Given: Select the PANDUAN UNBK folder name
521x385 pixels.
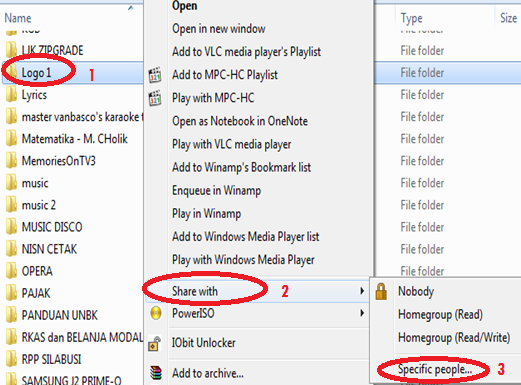Looking at the screenshot, I should click(60, 315).
